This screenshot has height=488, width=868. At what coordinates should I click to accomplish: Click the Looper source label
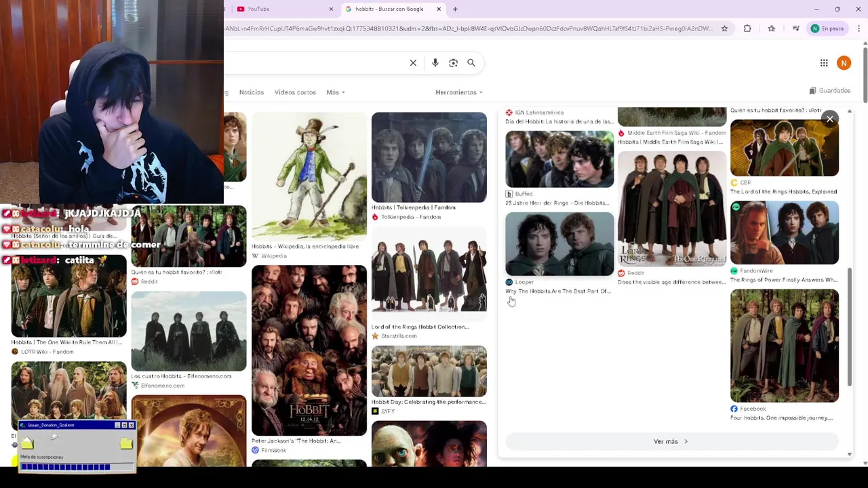pyautogui.click(x=524, y=282)
